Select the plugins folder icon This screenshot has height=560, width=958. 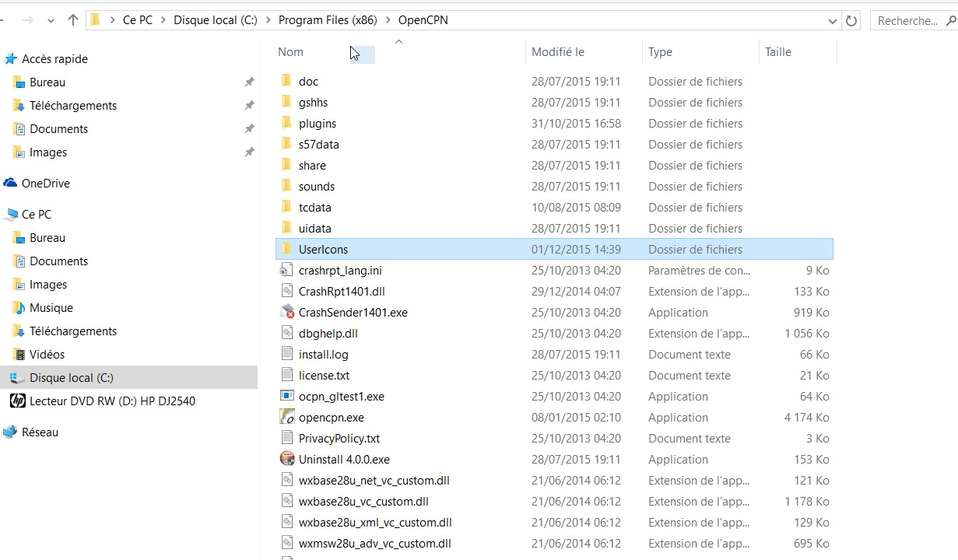pyautogui.click(x=286, y=123)
